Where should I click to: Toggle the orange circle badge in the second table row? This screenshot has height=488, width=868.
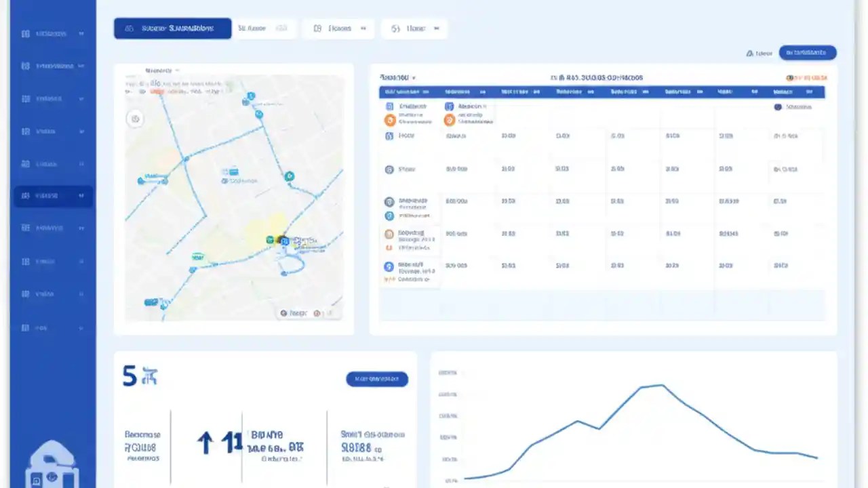tap(450, 120)
